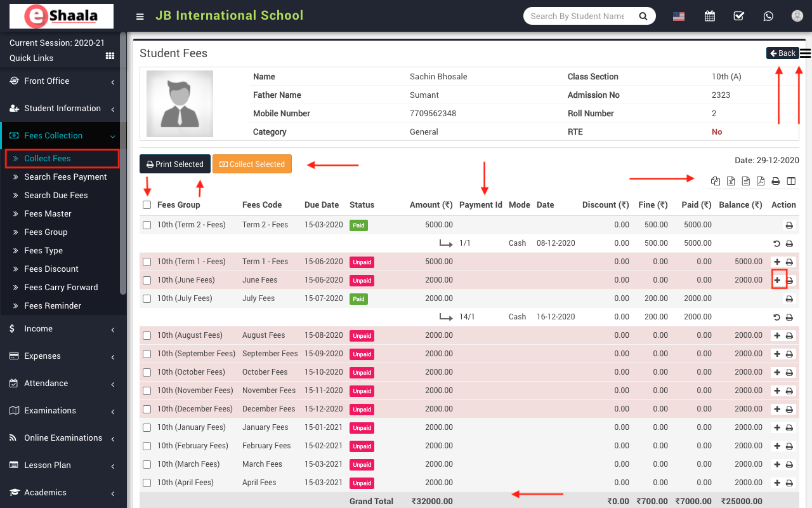
Task: Tick the select-all fees checkbox
Action: tap(147, 205)
